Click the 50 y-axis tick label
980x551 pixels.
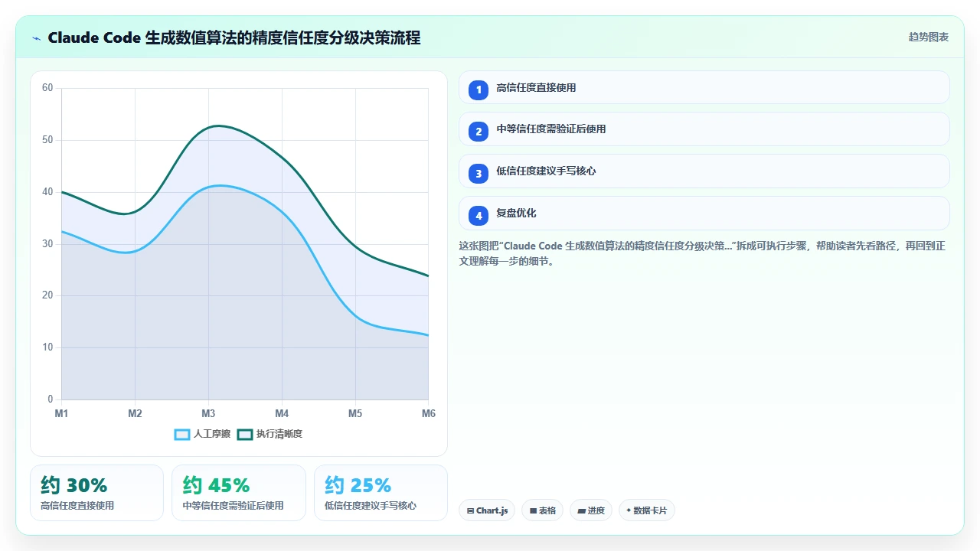pyautogui.click(x=47, y=140)
